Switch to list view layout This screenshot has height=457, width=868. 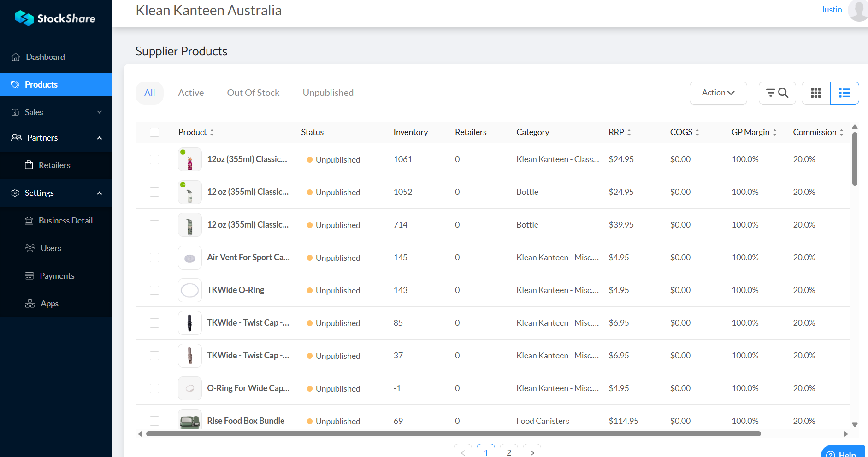(x=844, y=93)
